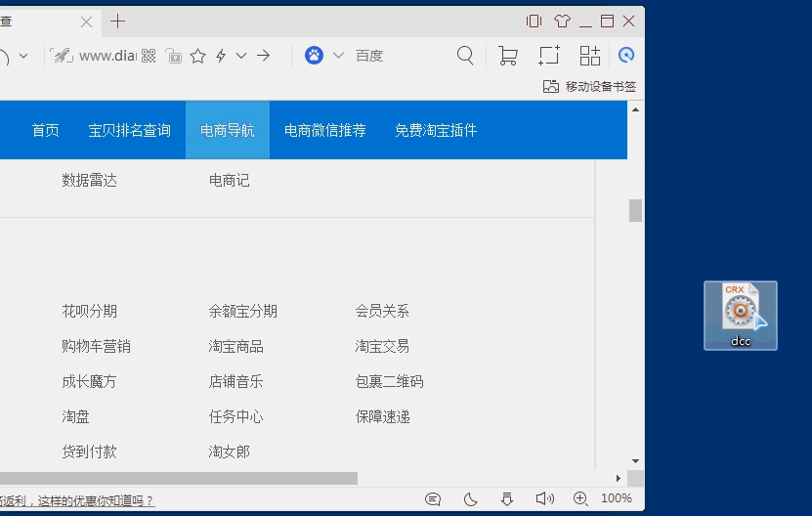This screenshot has width=812, height=516.
Task: Expand the back button history dropdown
Action: [x=23, y=56]
